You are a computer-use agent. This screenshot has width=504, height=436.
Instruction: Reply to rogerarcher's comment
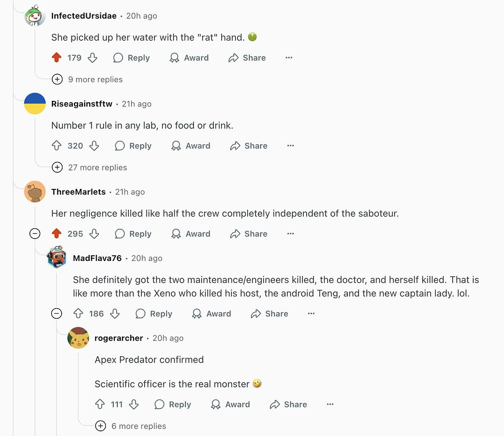173,404
